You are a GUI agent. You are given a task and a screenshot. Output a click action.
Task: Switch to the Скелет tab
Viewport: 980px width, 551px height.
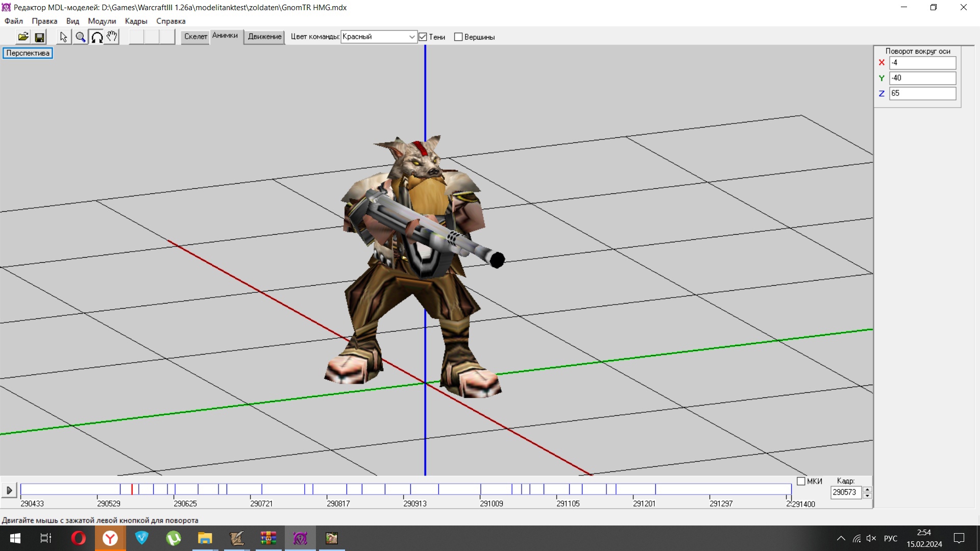195,36
